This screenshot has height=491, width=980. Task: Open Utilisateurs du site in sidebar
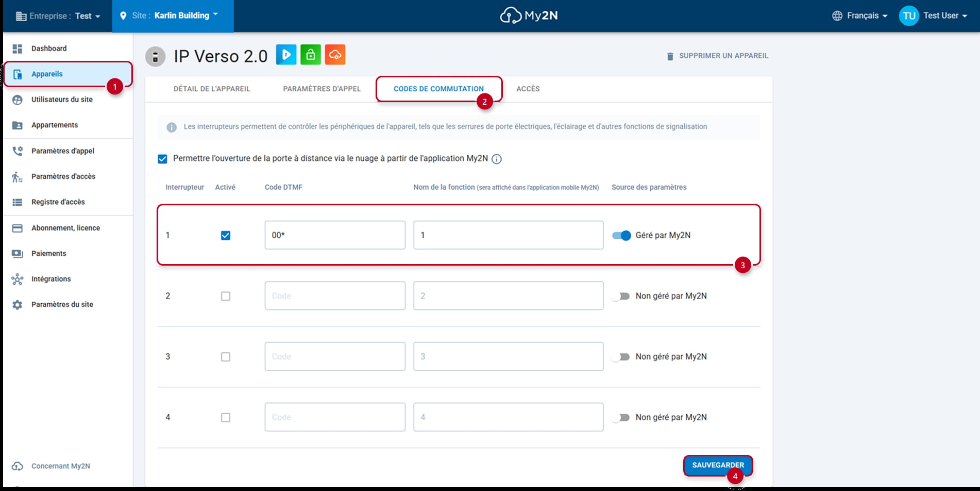pyautogui.click(x=68, y=100)
